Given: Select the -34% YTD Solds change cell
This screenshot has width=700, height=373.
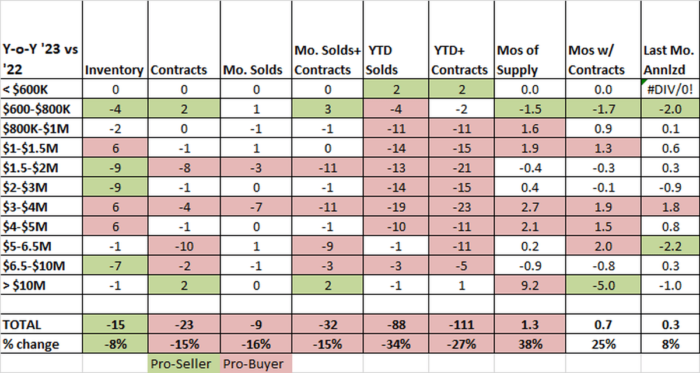Looking at the screenshot, I should pos(396,344).
